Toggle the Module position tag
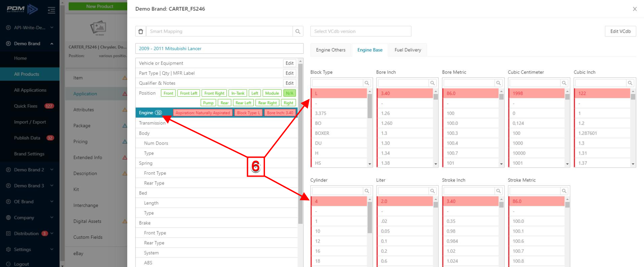Viewport: 644px width, 267px height. point(272,93)
